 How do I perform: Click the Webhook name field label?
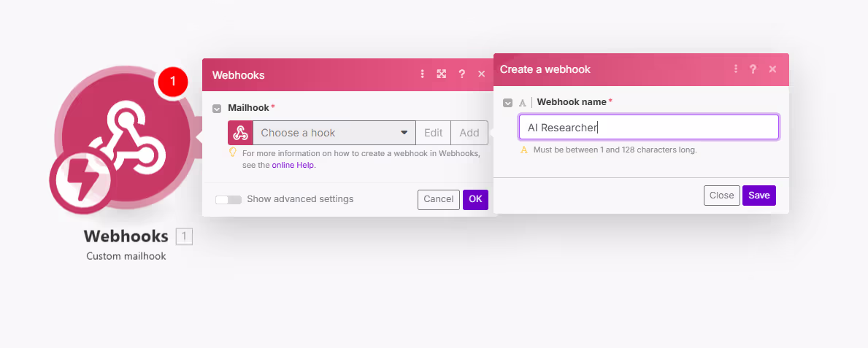[572, 102]
